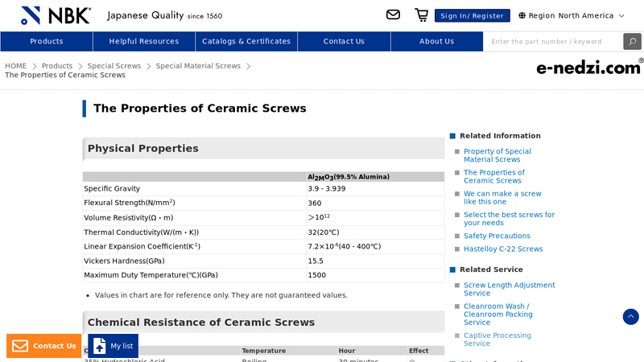Go to Special Material Screws breadcrumb
The width and height of the screenshot is (644, 362).
click(x=198, y=66)
